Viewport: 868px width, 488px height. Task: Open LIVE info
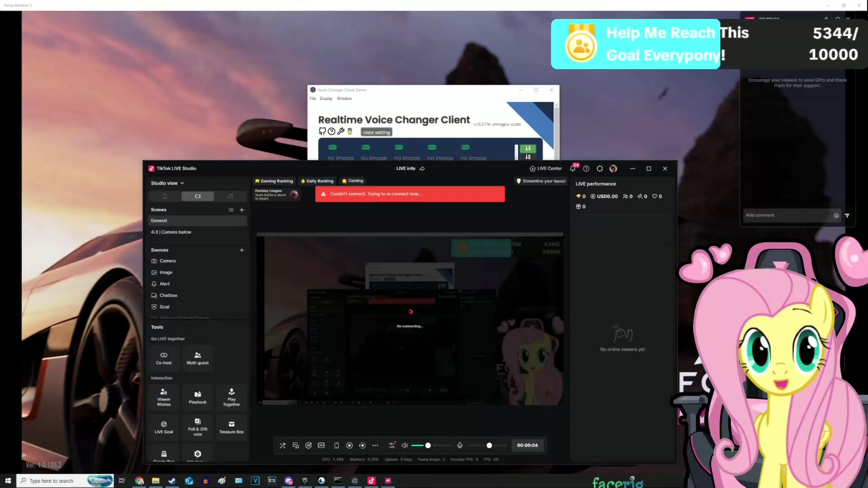tap(406, 169)
